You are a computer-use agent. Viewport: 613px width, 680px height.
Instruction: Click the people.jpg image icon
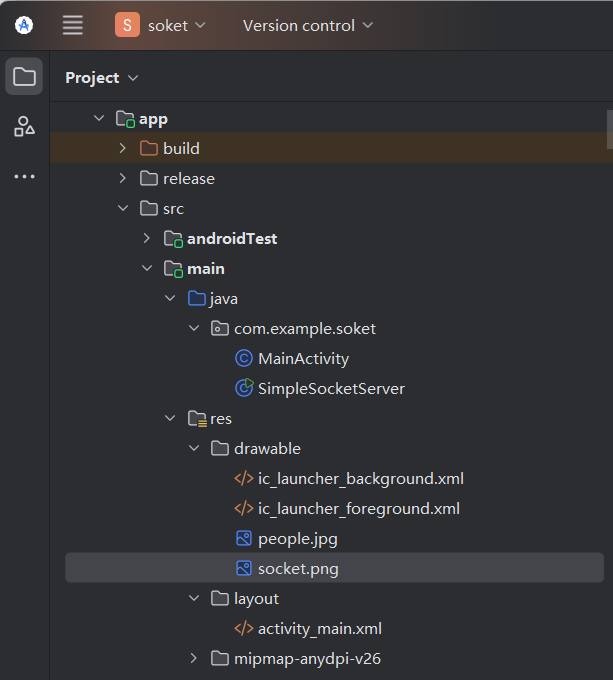click(x=244, y=539)
